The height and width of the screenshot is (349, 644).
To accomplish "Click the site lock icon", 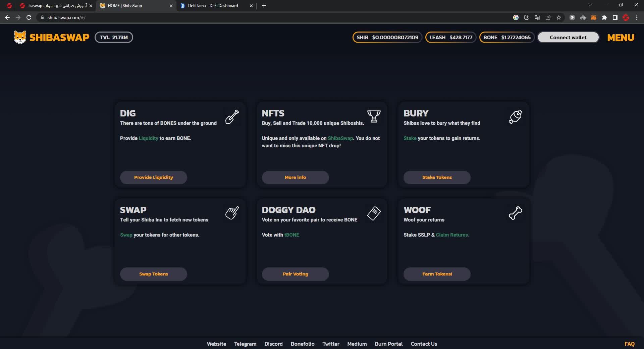I will click(42, 17).
